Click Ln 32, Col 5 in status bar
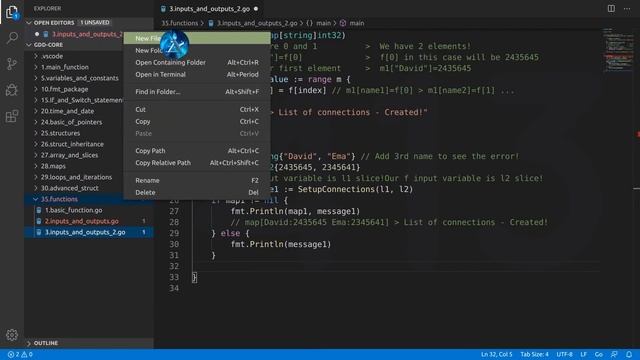The image size is (640, 360). (x=496, y=354)
